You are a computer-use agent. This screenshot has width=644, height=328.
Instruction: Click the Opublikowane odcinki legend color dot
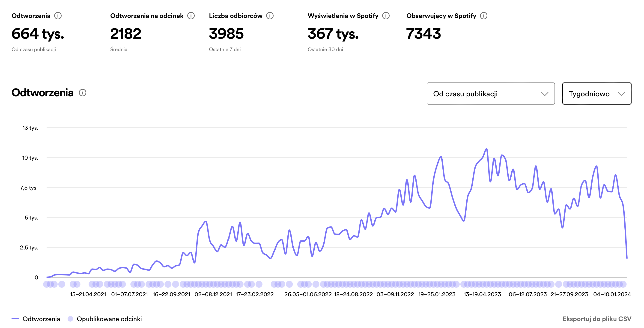70,319
